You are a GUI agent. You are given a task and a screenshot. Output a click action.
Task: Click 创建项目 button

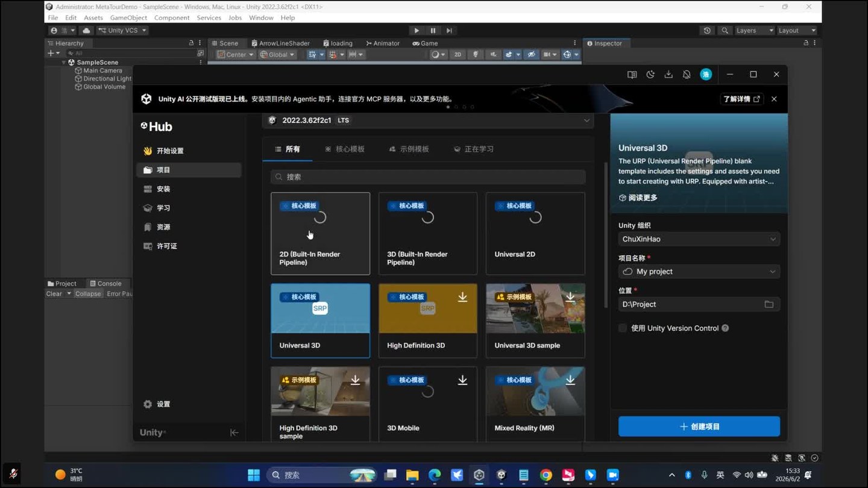pos(699,427)
